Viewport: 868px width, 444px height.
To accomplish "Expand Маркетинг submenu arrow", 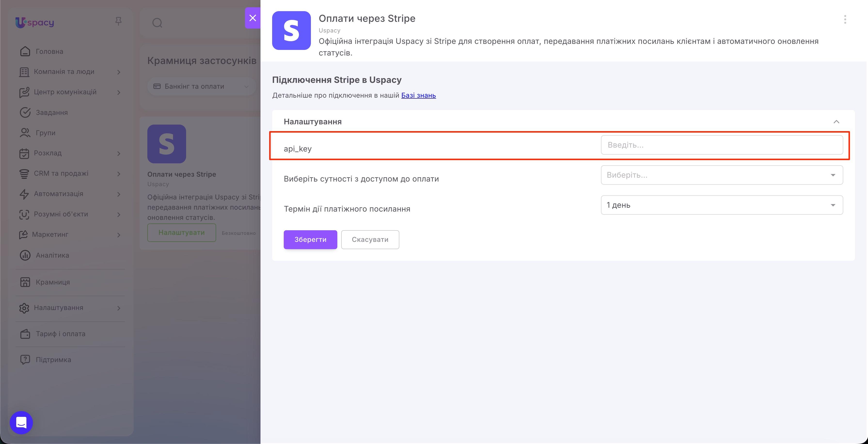I will [118, 235].
